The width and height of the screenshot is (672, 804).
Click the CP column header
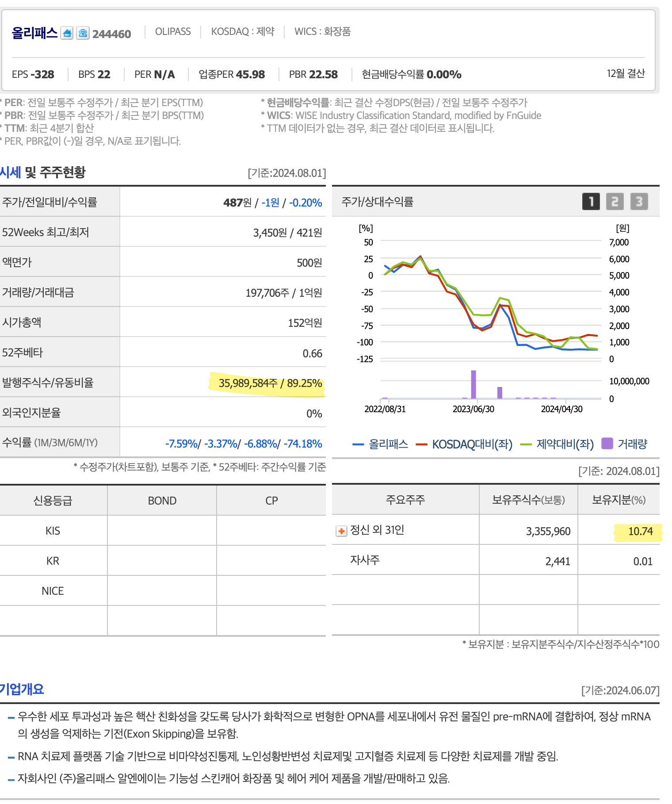[x=271, y=501]
